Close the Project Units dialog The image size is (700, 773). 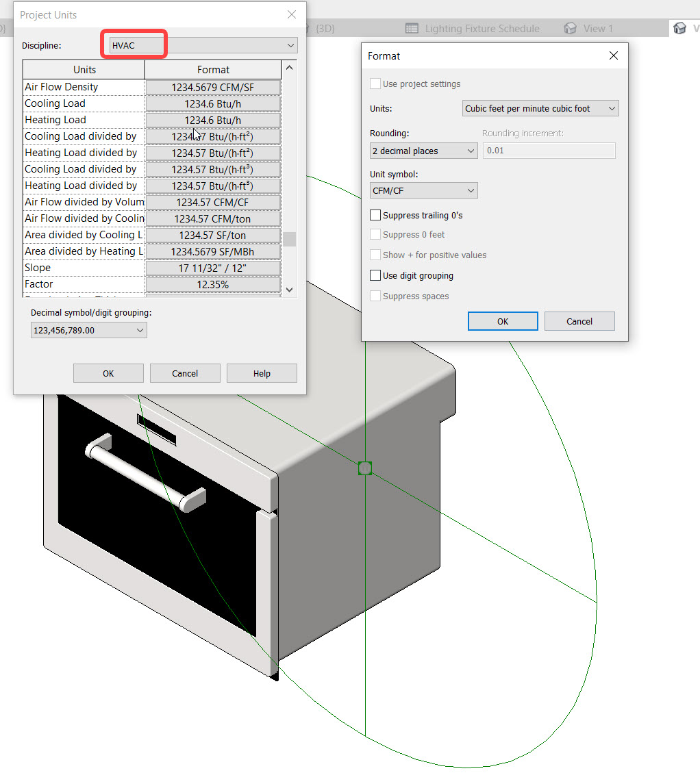(x=292, y=15)
